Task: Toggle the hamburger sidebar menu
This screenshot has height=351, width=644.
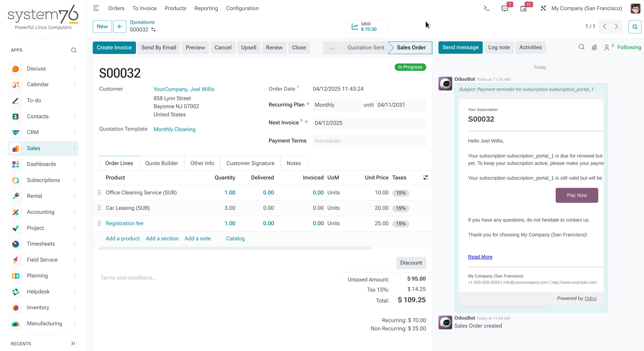Action: click(96, 8)
